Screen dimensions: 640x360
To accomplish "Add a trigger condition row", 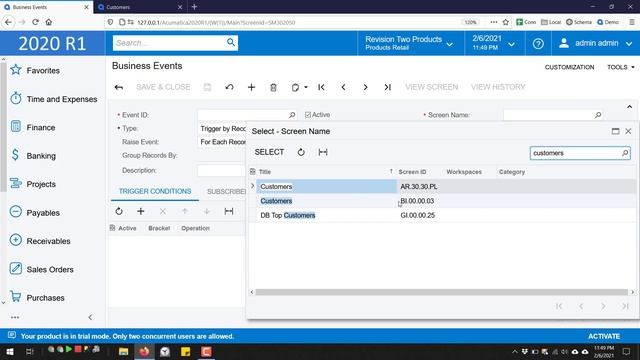I will click(x=141, y=211).
